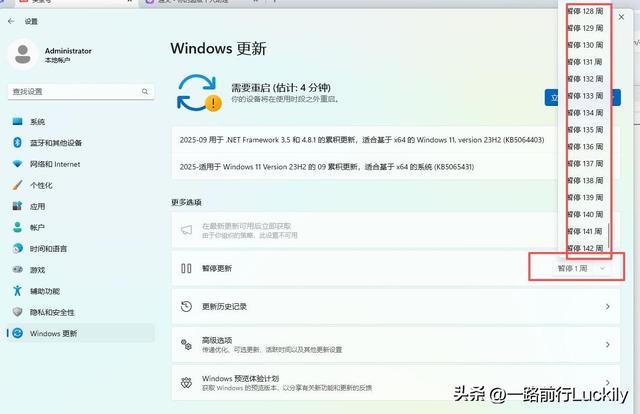The image size is (640, 414).
Task: Open 辅助功能 settings category
Action: pyautogui.click(x=81, y=291)
